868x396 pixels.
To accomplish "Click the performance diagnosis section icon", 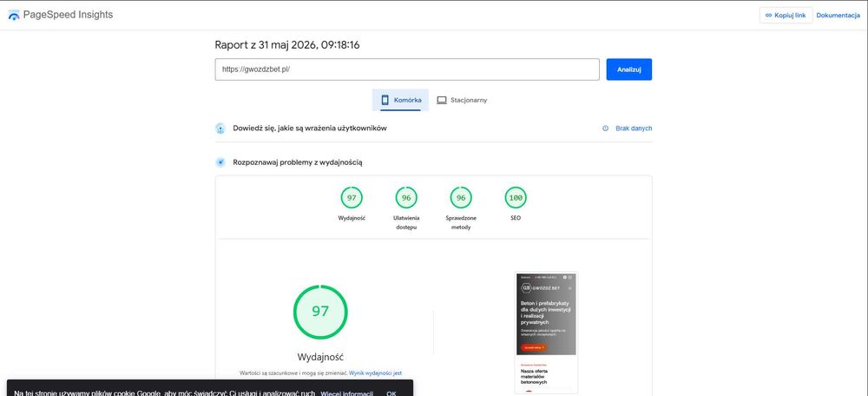I will pyautogui.click(x=220, y=162).
